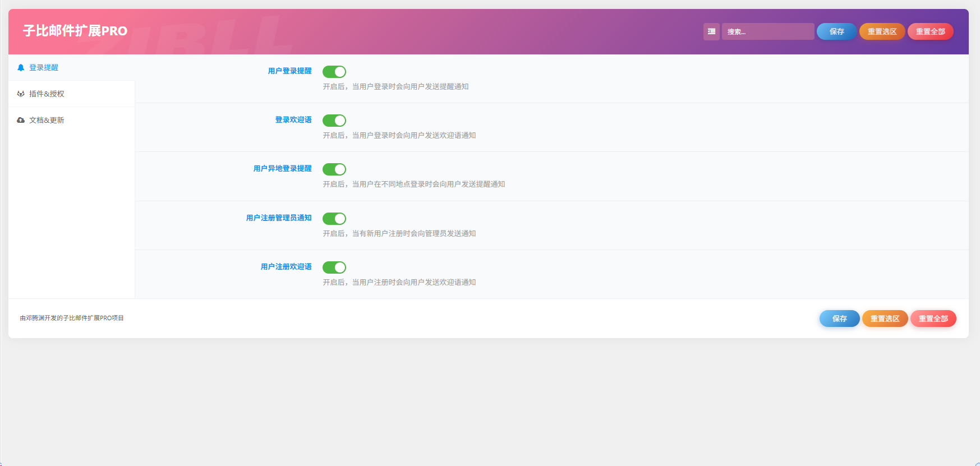Click the show-all-options icon left of search
Image resolution: width=980 pixels, height=466 pixels.
click(x=711, y=32)
